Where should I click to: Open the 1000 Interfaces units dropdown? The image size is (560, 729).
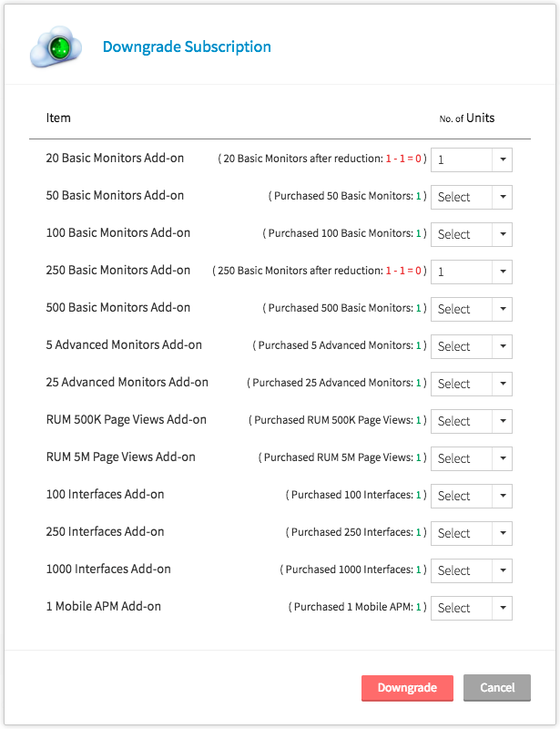472,570
